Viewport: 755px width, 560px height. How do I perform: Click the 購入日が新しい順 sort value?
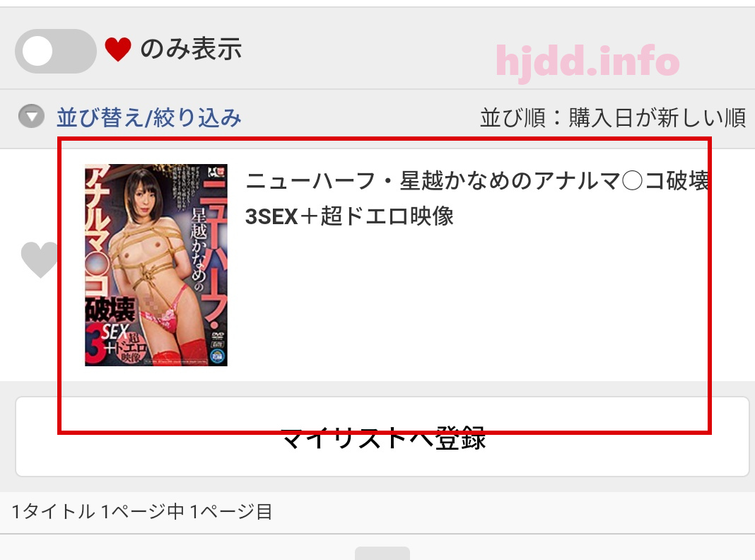[657, 118]
